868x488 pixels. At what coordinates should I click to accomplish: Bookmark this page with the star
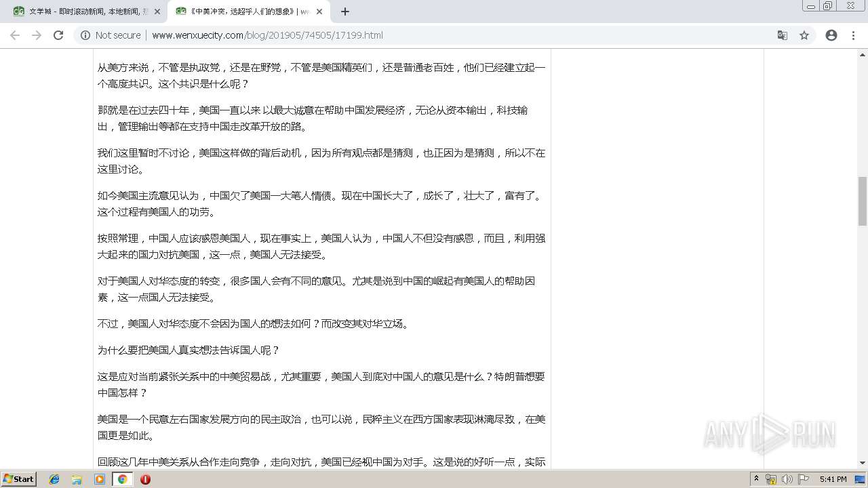(x=804, y=35)
